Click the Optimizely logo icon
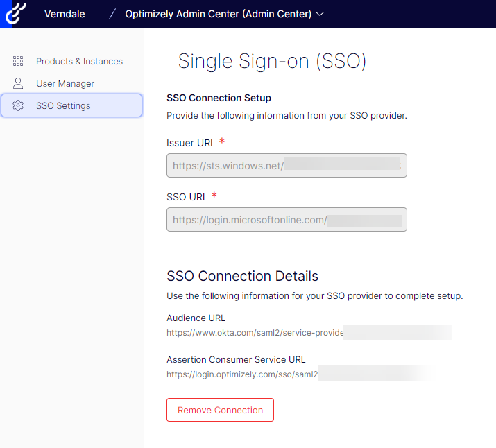This screenshot has width=496, height=448. pyautogui.click(x=15, y=13)
